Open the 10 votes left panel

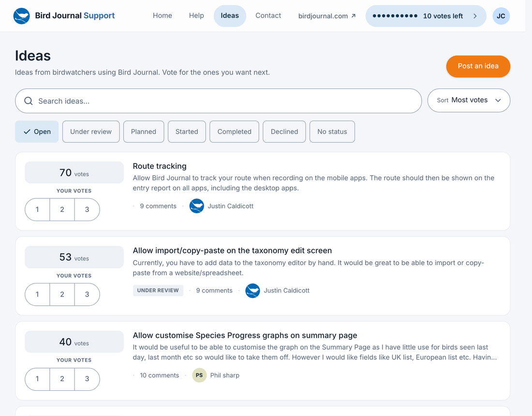click(x=426, y=16)
